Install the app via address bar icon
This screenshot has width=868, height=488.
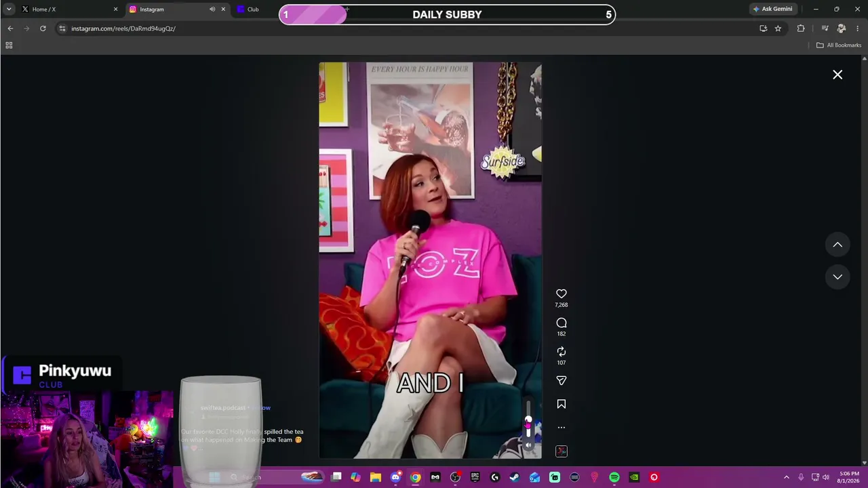pyautogui.click(x=764, y=28)
